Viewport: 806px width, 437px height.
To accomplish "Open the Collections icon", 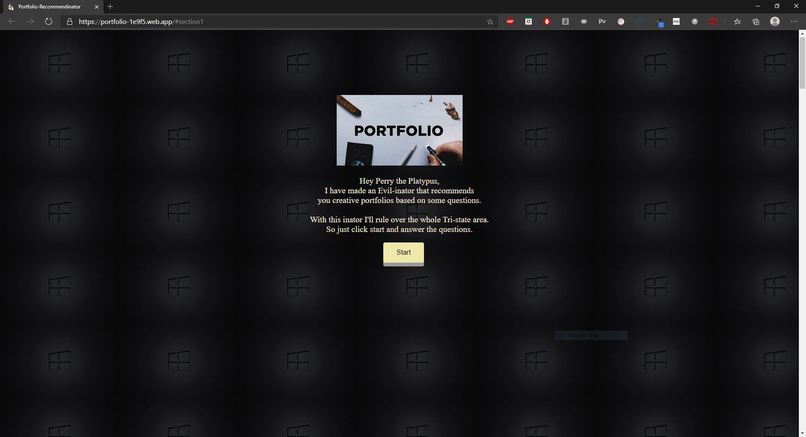I will [x=756, y=22].
